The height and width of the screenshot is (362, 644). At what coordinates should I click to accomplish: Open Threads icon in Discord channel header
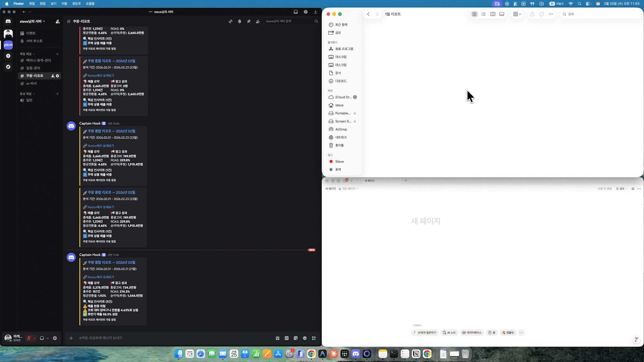pyautogui.click(x=230, y=21)
